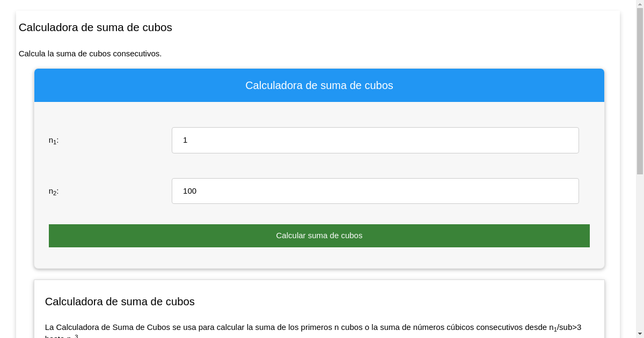Click the page title Calculadora de suma de cubos

point(96,27)
